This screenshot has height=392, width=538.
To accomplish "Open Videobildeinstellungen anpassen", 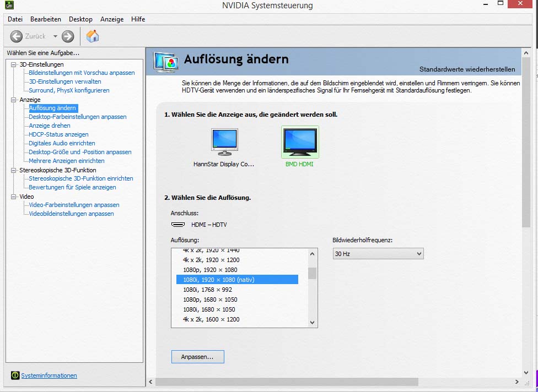I will click(71, 214).
